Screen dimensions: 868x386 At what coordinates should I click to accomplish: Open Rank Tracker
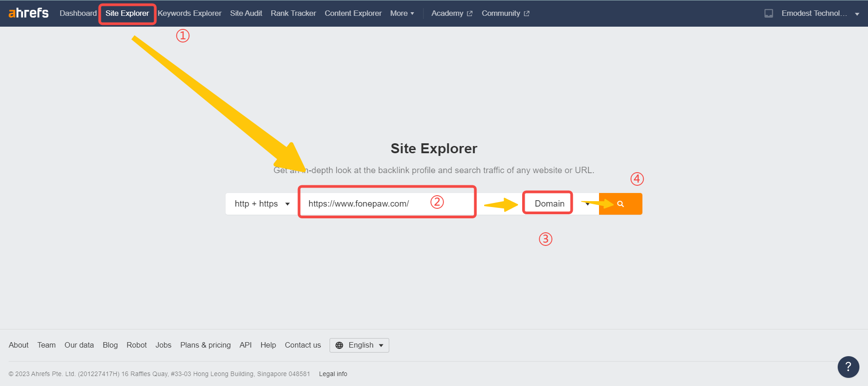(293, 14)
